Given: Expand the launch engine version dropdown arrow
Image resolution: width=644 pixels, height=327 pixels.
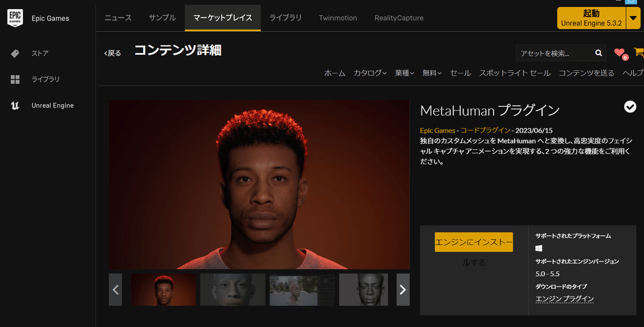Looking at the screenshot, I should (634, 18).
